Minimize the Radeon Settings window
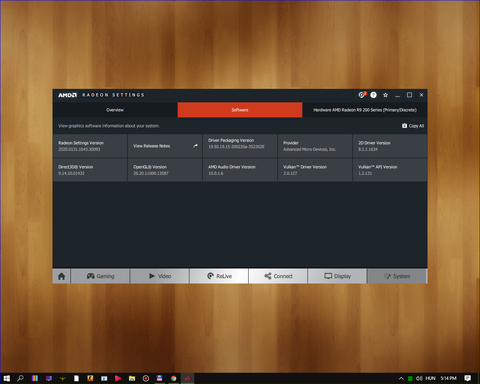 tap(397, 95)
